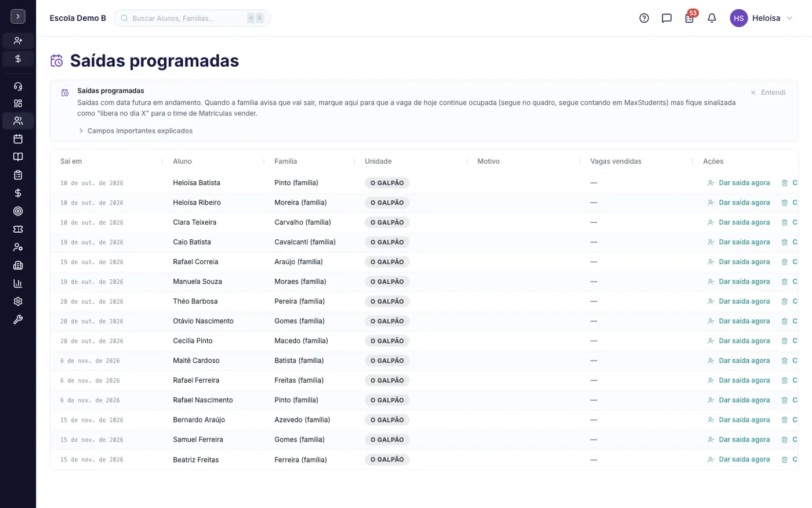Open the add-student icon in sidebar
812x508 pixels.
pyautogui.click(x=18, y=41)
